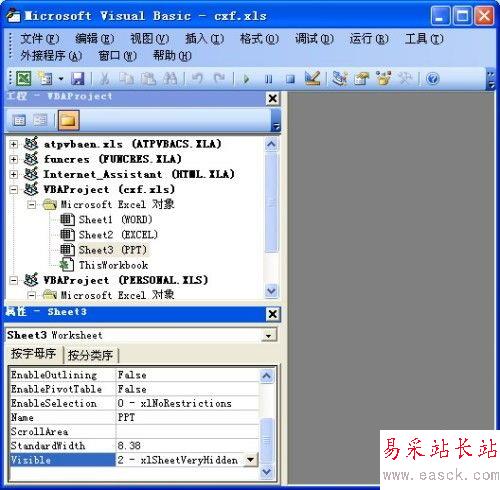The height and width of the screenshot is (490, 500).
Task: Open Object Browser toolbar icon
Action: [x=383, y=79]
